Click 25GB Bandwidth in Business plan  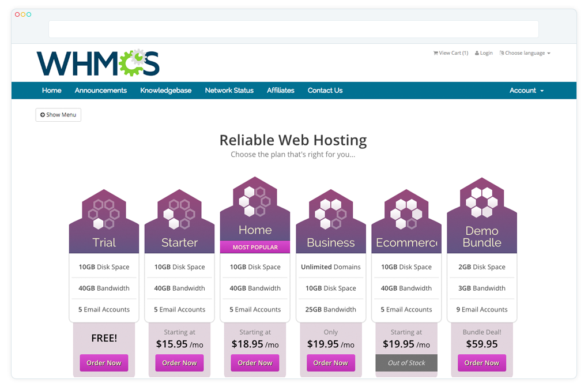[x=331, y=309]
